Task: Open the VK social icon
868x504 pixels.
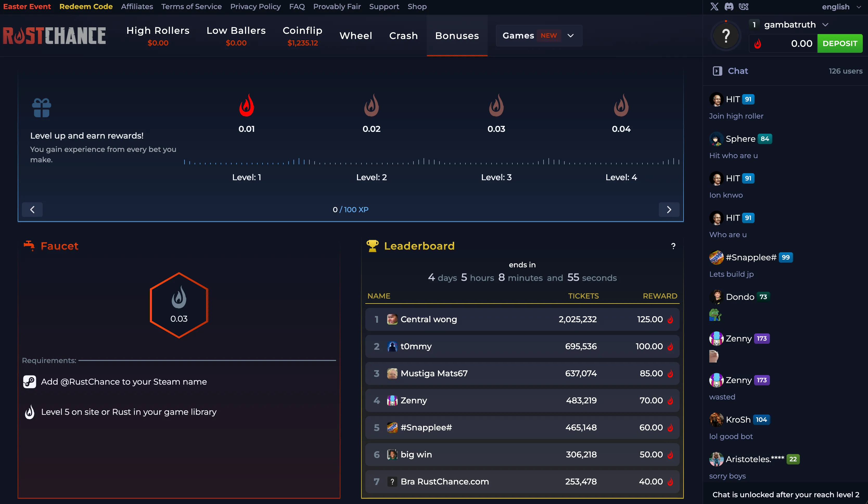Action: click(x=744, y=7)
